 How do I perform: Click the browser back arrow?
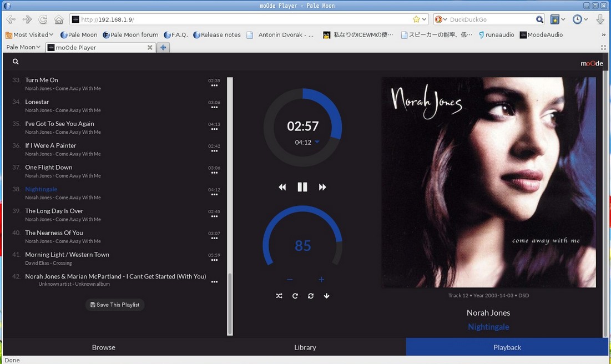coord(11,19)
